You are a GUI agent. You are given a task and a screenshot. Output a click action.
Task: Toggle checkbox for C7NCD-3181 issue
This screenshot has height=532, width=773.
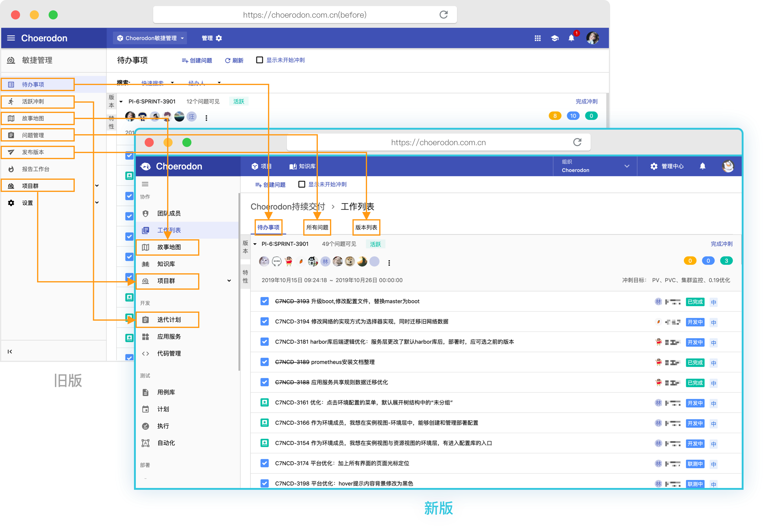(264, 342)
